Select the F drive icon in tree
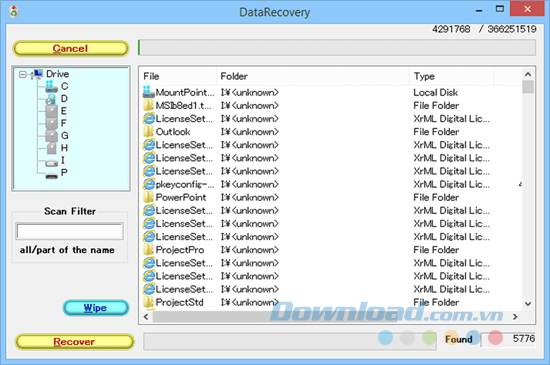Viewport: 550px width, 365px height. click(52, 123)
